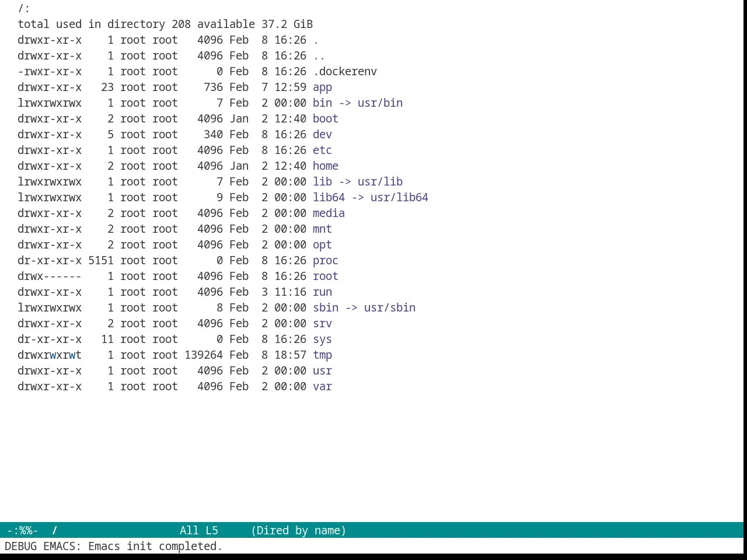This screenshot has height=560, width=747.
Task: Open the app directory entry
Action: (322, 87)
